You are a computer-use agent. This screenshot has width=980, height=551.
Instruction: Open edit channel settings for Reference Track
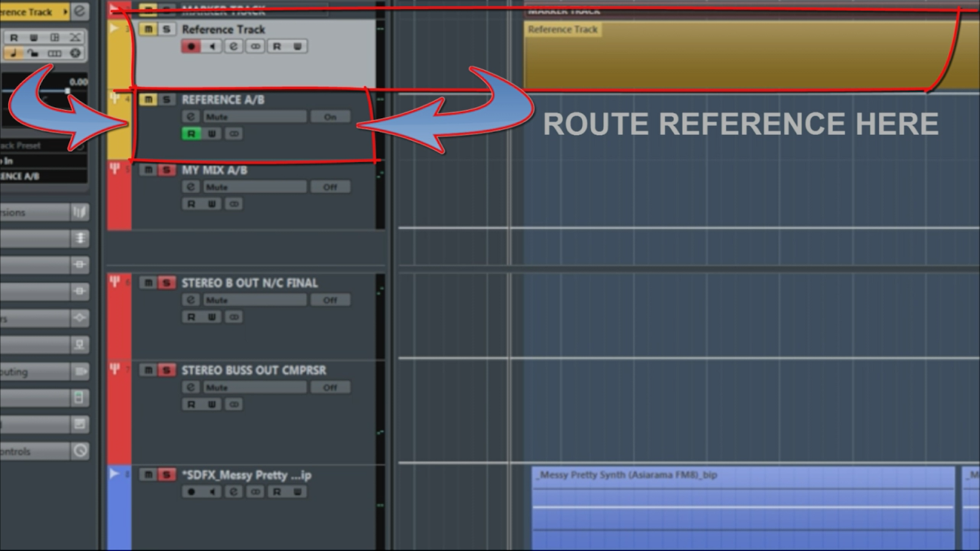click(x=233, y=47)
